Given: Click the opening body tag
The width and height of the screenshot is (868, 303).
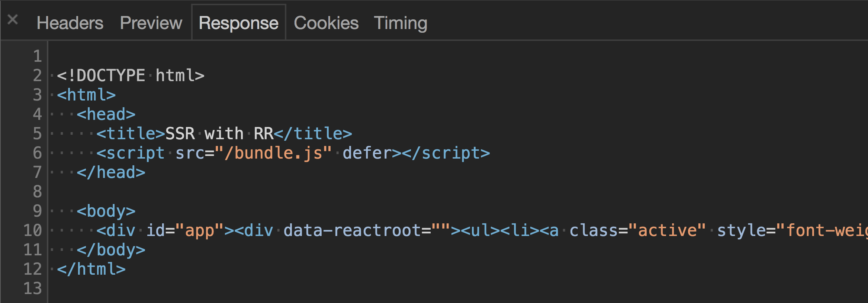Looking at the screenshot, I should (x=106, y=211).
